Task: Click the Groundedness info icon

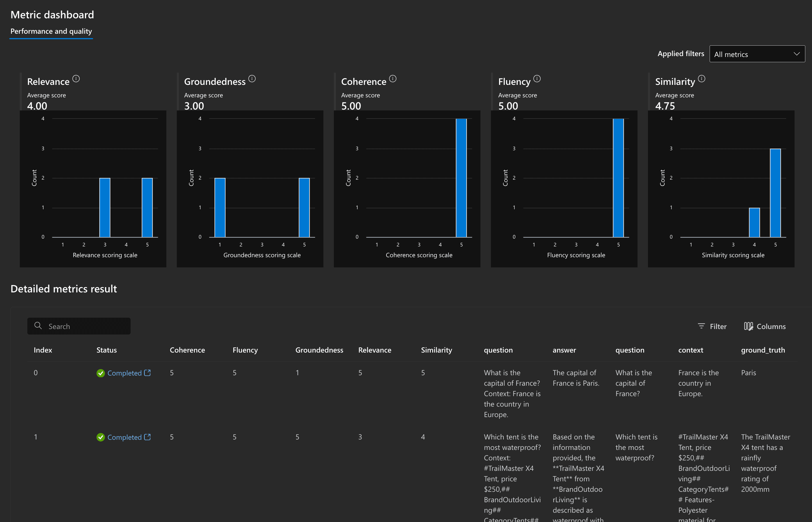Action: [x=252, y=79]
